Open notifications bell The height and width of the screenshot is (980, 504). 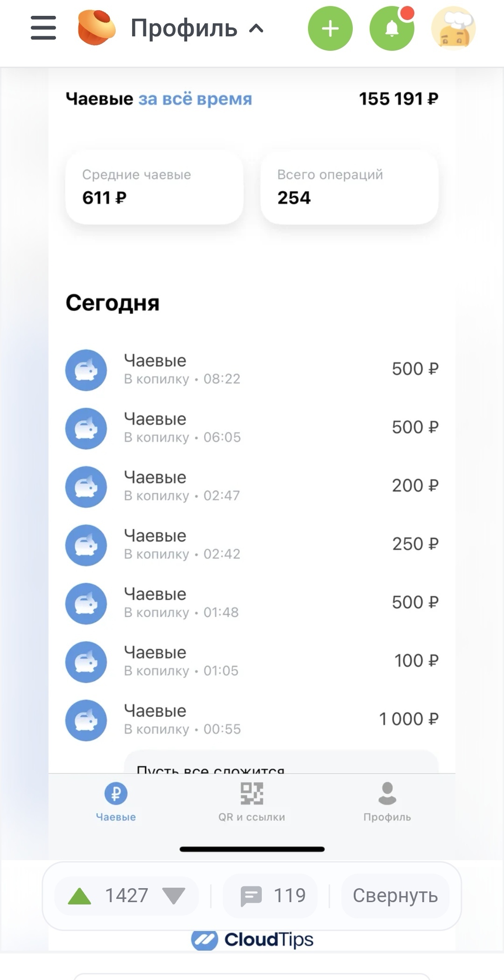(x=392, y=28)
